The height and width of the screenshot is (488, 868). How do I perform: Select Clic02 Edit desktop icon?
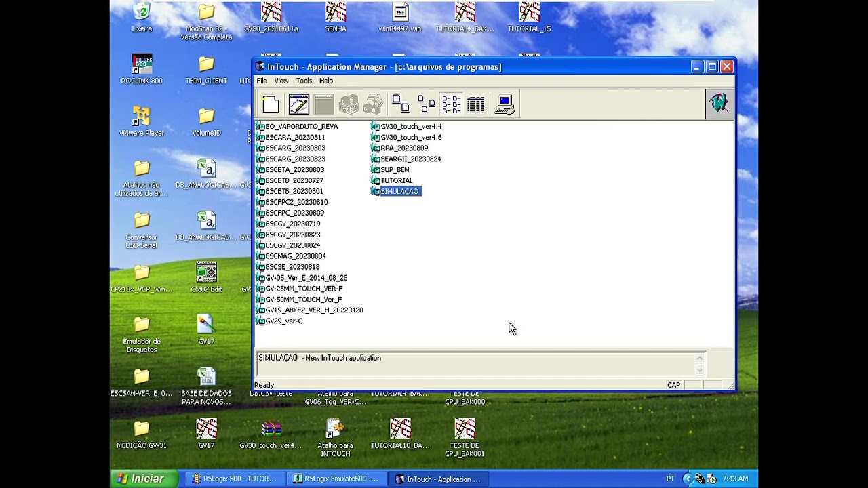[206, 278]
